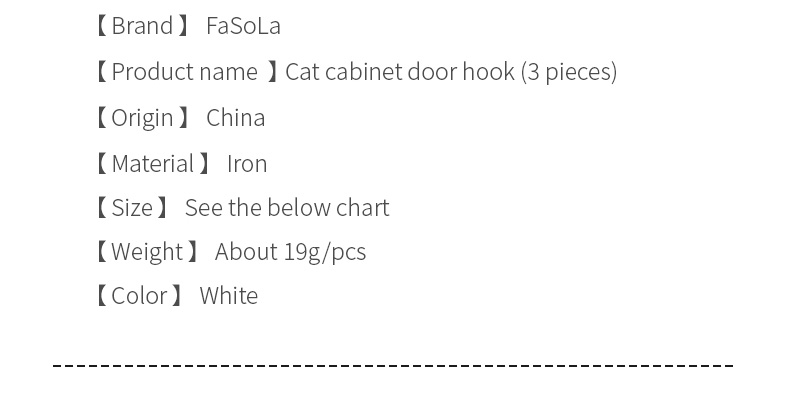Click the Color label
Screen dimensions: 790x408
pyautogui.click(x=139, y=296)
